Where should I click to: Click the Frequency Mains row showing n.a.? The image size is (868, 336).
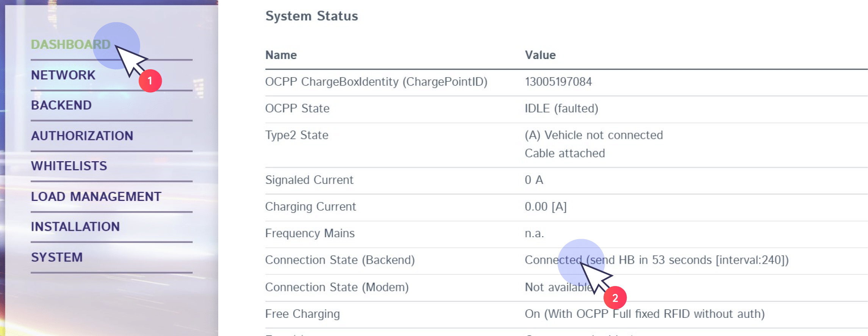pyautogui.click(x=534, y=233)
